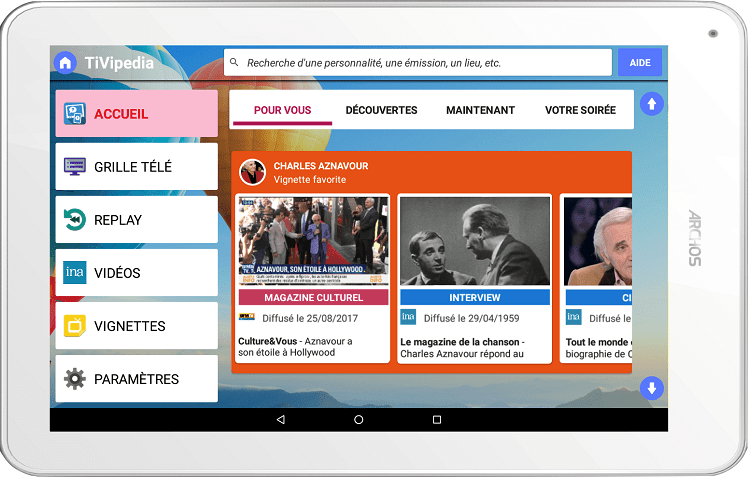The image size is (748, 477).
Task: Open the Votre Soirée tab
Action: 580,110
